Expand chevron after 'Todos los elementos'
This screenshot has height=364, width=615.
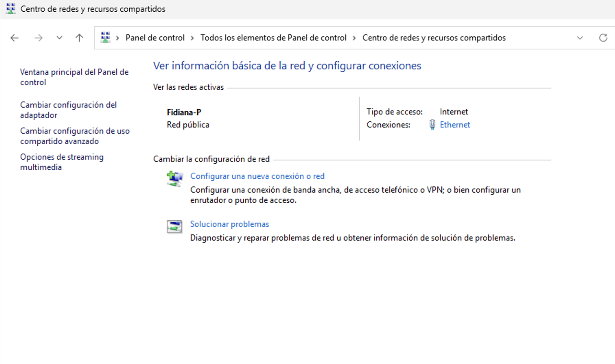(354, 38)
